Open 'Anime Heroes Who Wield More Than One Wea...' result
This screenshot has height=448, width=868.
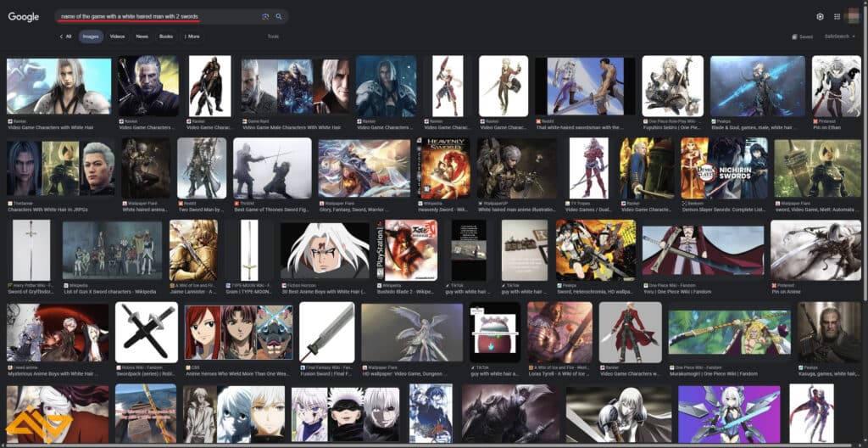click(237, 373)
